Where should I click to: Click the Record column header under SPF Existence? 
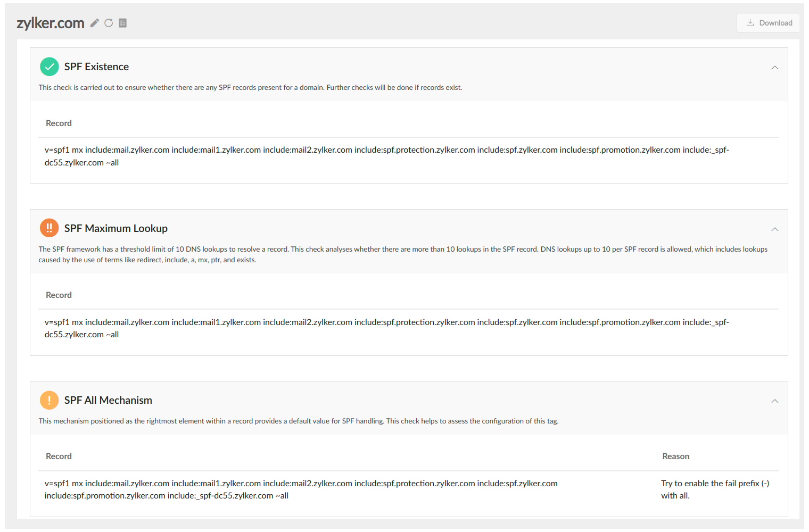(59, 123)
